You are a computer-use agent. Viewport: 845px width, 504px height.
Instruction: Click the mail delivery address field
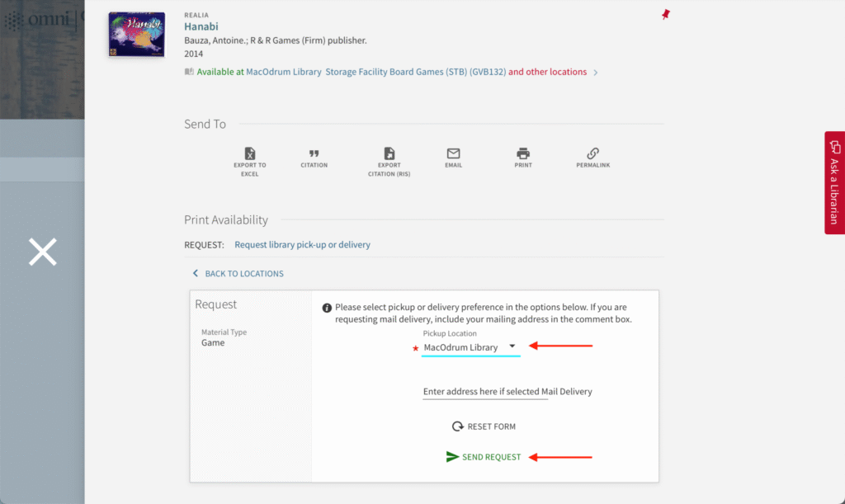(x=485, y=391)
